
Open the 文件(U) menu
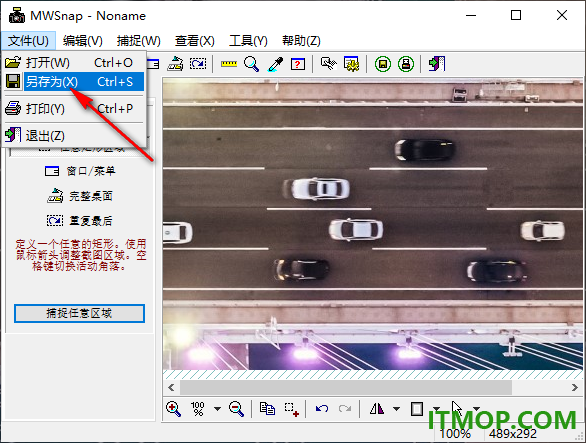28,40
